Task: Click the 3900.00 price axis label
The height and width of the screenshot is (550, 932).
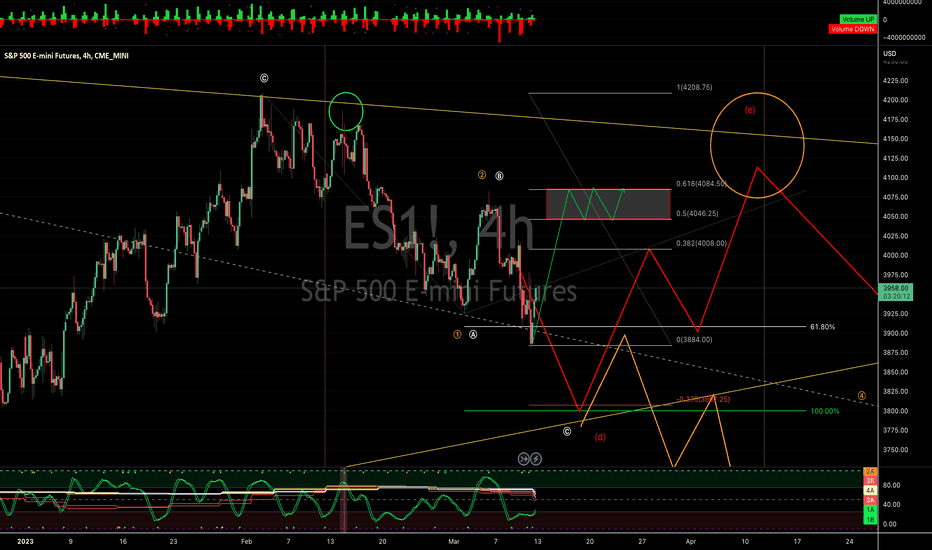Action: pyautogui.click(x=896, y=334)
